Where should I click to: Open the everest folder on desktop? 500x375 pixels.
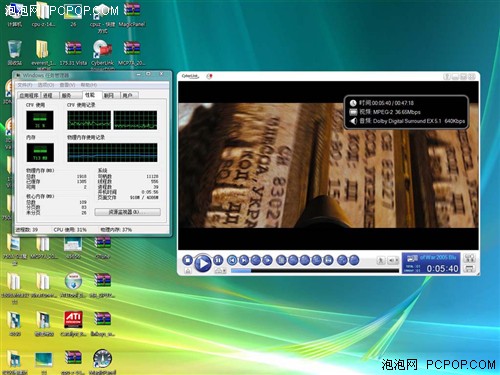point(43,53)
